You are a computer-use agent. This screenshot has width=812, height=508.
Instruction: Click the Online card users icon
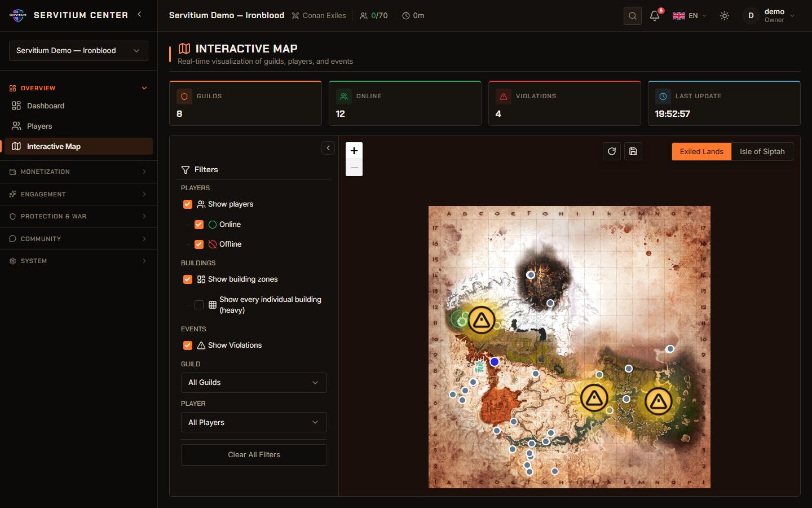(343, 97)
